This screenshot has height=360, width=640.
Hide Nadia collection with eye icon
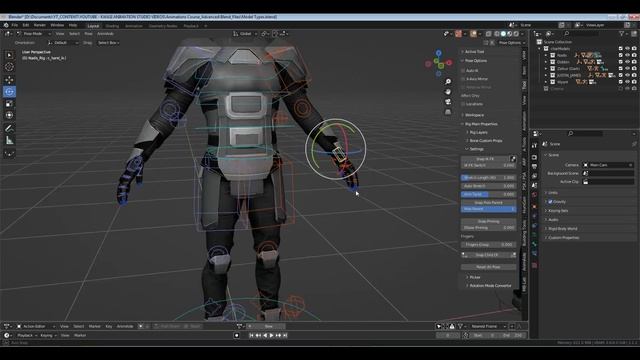[x=627, y=55]
